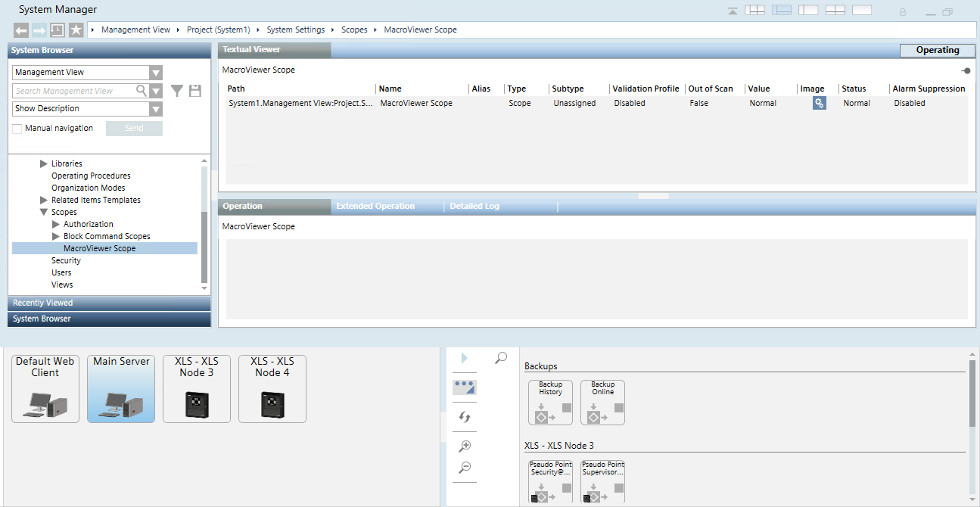The image size is (980, 507).
Task: Open the search magnifier in the bottom panel
Action: pos(499,357)
